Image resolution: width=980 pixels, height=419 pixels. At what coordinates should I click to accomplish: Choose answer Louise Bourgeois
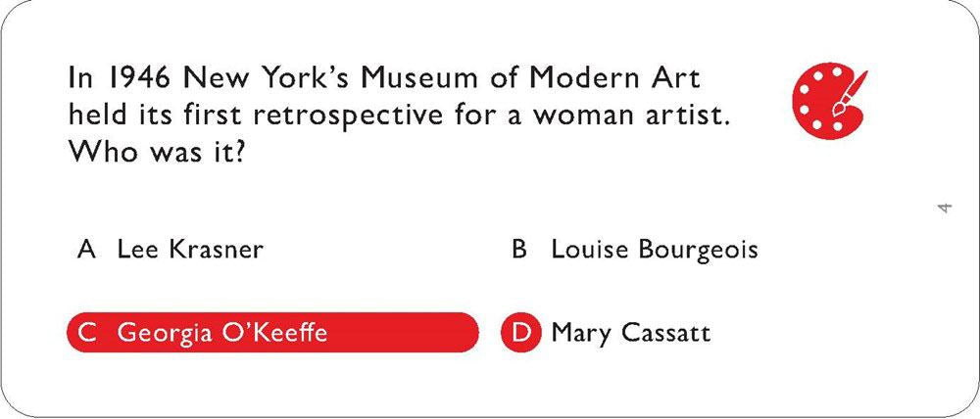point(655,251)
